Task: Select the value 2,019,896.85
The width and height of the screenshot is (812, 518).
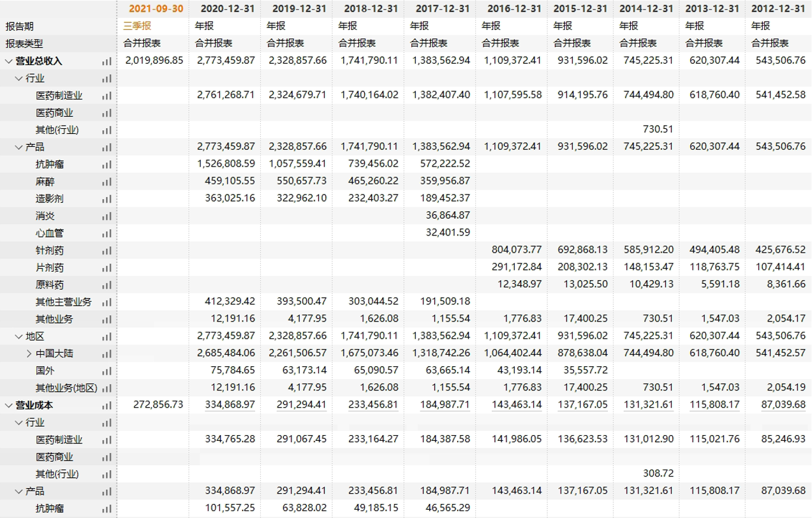Action: coord(154,61)
